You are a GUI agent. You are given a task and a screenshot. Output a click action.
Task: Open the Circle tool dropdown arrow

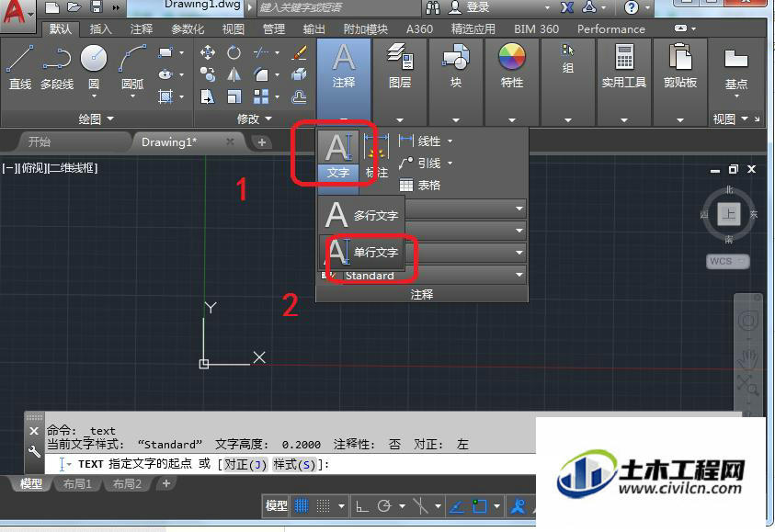[94, 96]
